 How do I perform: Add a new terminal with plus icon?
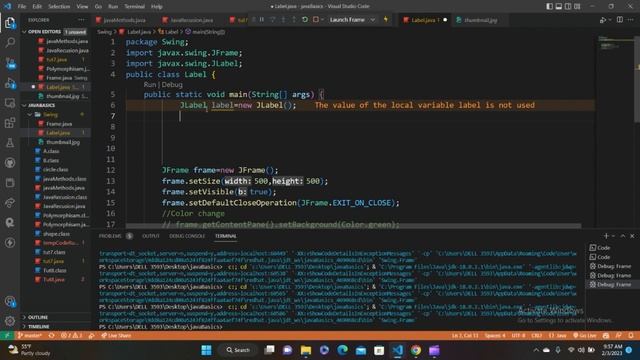click(606, 236)
